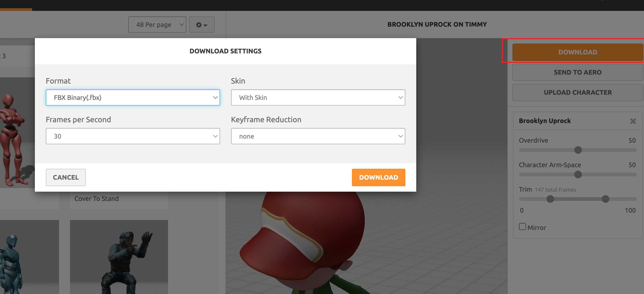Adjust the Character Arm-Space slider handle

point(578,174)
